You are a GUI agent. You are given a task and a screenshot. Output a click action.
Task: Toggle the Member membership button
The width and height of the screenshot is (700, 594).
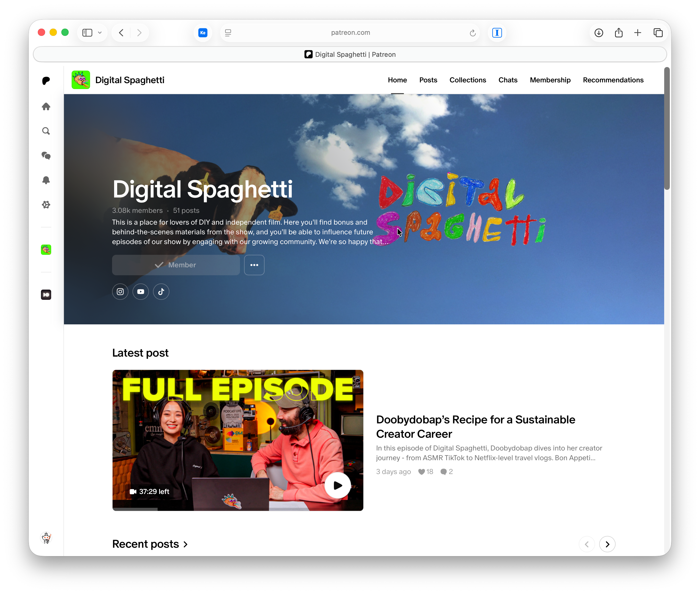pyautogui.click(x=176, y=265)
